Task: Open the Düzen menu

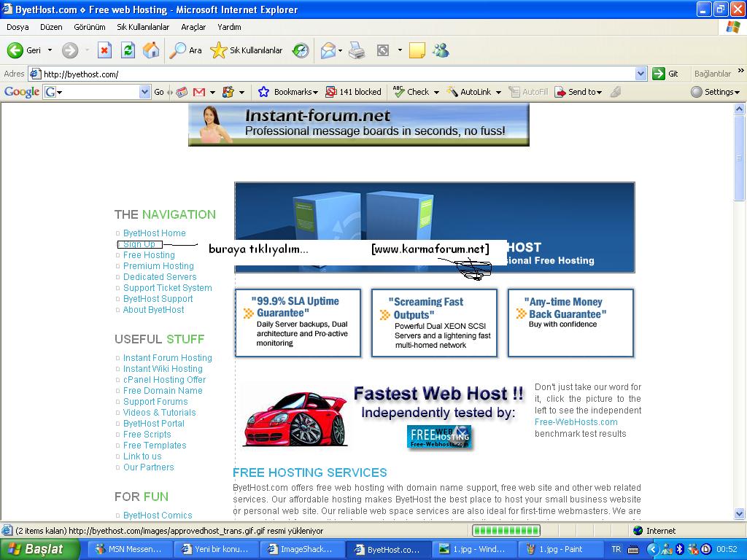Action: 51,27
